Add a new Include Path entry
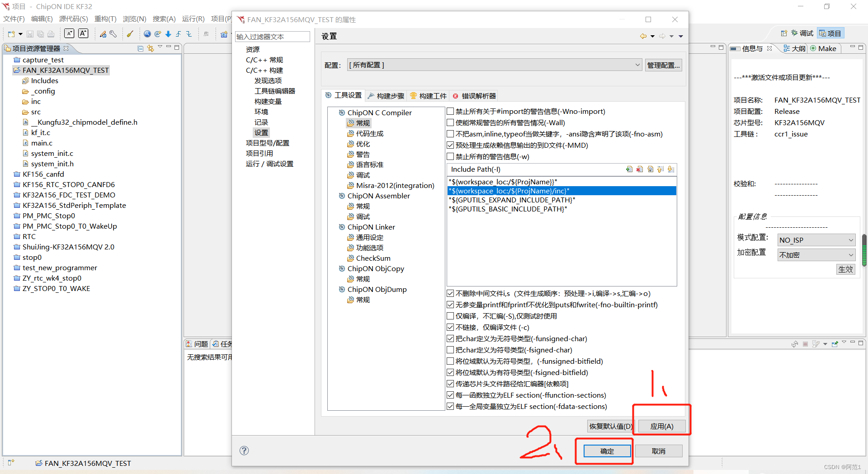 pyautogui.click(x=629, y=169)
